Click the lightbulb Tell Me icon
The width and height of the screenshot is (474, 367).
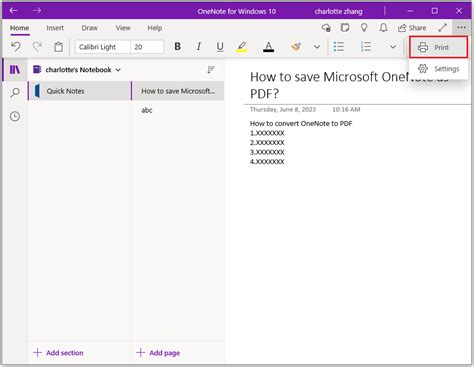364,28
